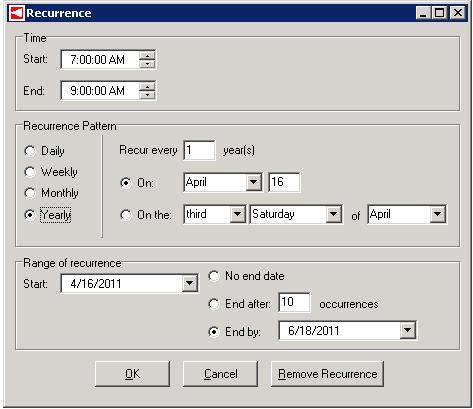Viewport: 473px width, 409px height.
Task: Choose the Monthly recurrence option
Action: click(30, 193)
